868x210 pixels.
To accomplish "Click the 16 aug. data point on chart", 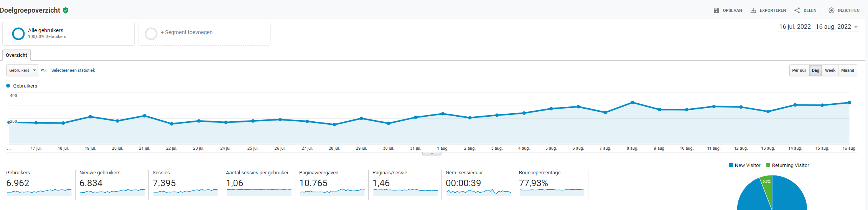I will [850, 103].
